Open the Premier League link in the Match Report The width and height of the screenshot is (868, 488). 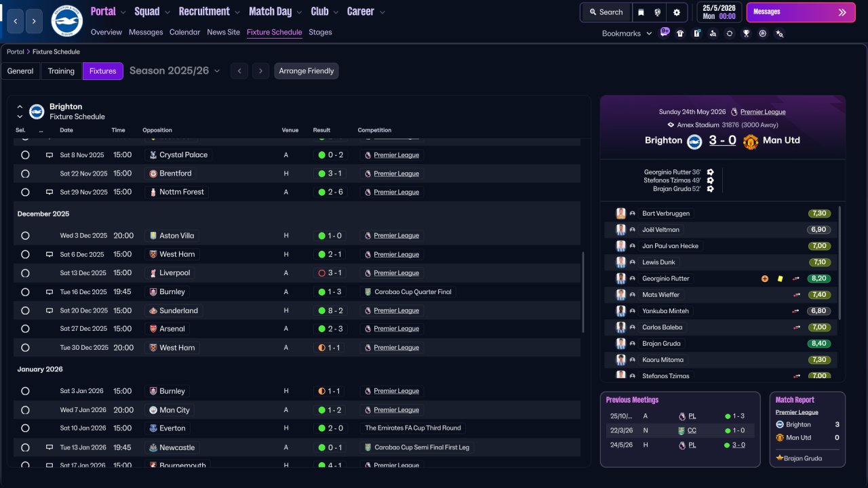pyautogui.click(x=797, y=412)
